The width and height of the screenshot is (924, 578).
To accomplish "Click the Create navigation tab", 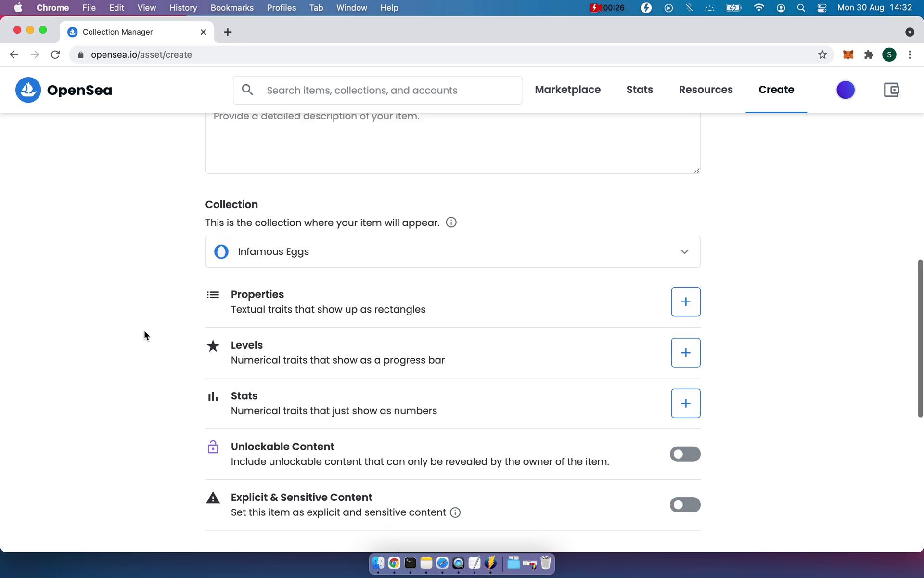I will click(776, 89).
